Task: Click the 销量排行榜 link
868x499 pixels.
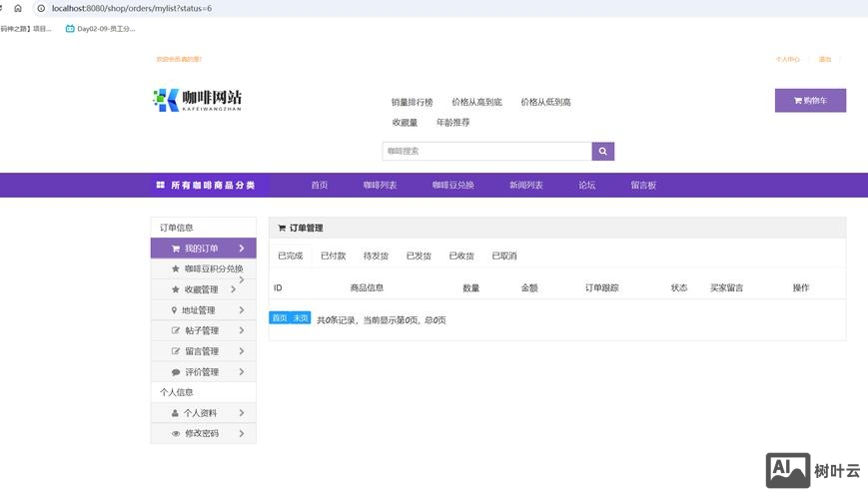Action: [412, 102]
